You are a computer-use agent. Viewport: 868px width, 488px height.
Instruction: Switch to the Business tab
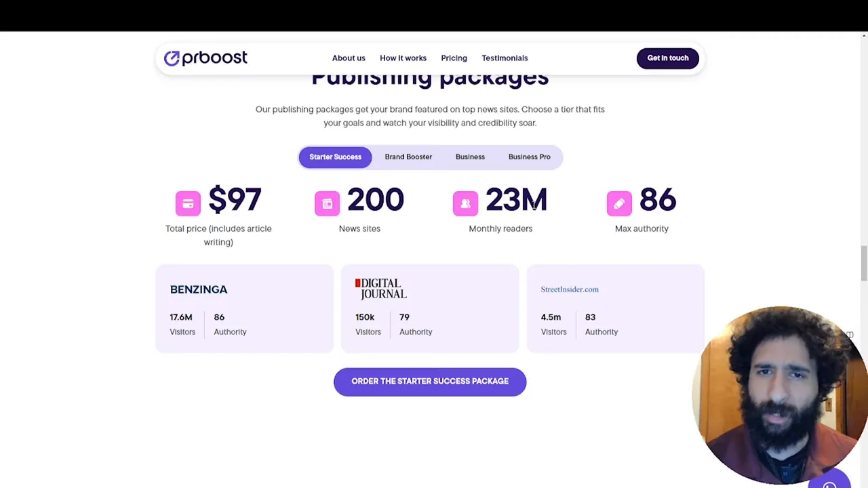click(470, 157)
